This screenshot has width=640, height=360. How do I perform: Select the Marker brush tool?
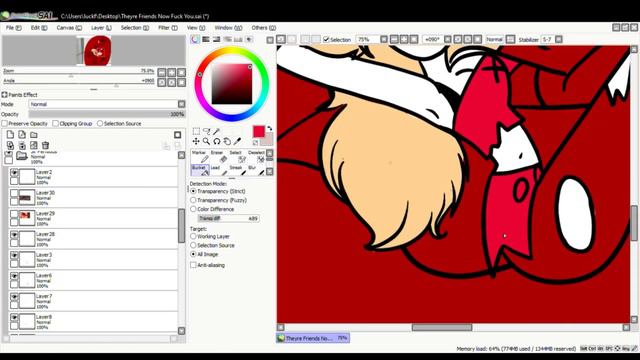(x=200, y=156)
